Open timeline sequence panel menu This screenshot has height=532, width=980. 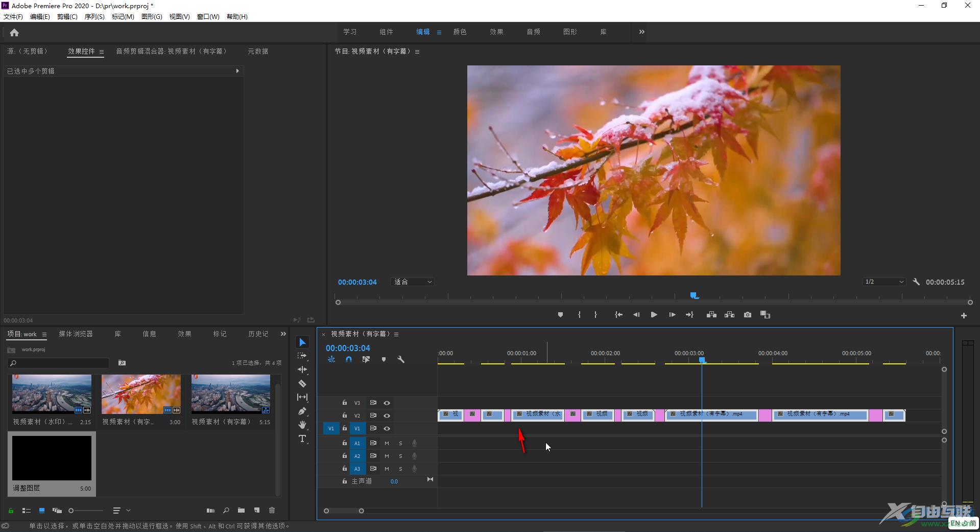(x=396, y=334)
